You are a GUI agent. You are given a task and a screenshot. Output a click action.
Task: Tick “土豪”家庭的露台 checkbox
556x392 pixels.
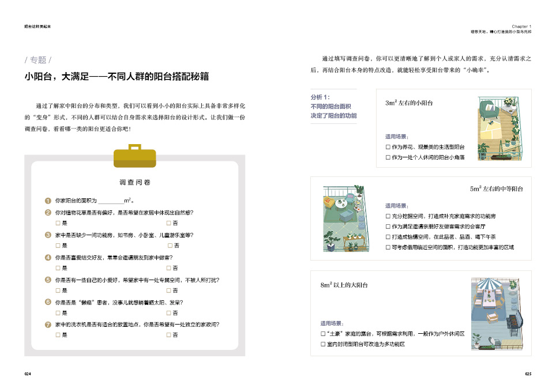pos(323,334)
